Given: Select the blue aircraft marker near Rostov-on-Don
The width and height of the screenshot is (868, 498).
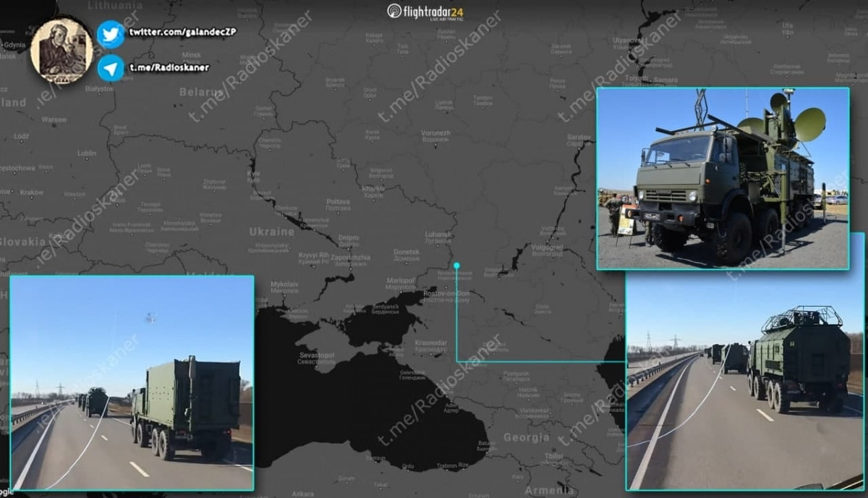Looking at the screenshot, I should 457,265.
